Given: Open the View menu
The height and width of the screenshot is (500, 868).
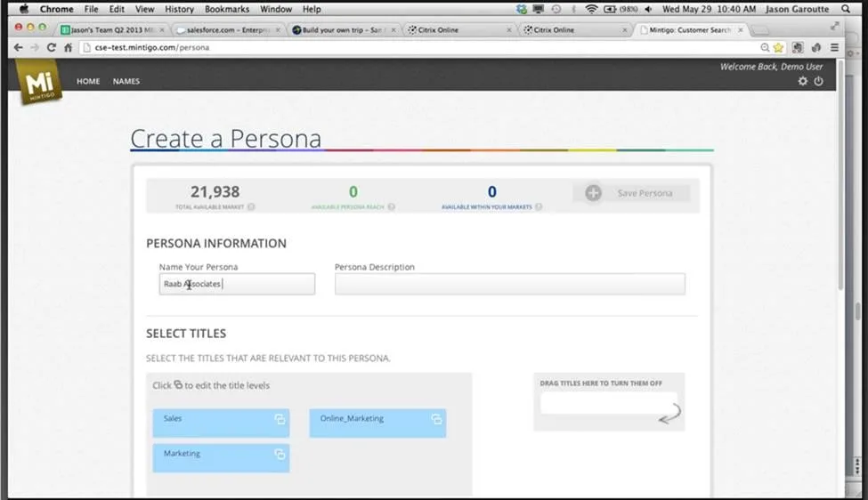Looking at the screenshot, I should click(x=144, y=9).
